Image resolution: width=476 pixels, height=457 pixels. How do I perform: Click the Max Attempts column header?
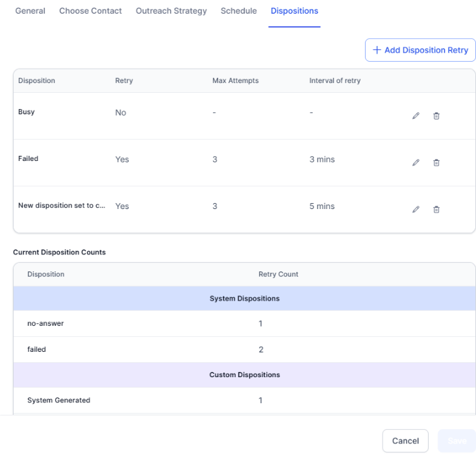235,80
